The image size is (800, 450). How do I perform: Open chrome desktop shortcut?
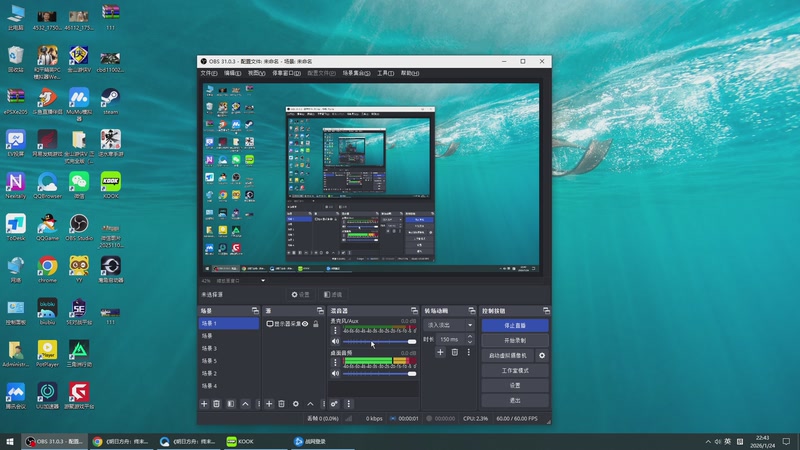(47, 269)
